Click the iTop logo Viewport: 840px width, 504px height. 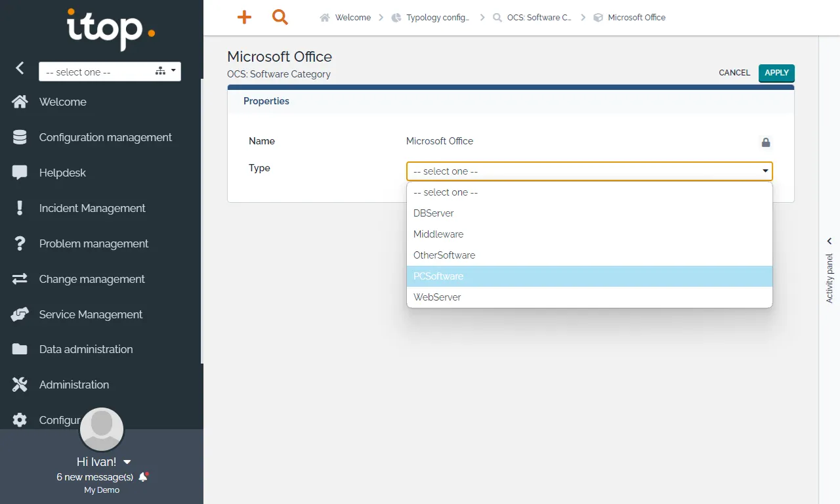(x=111, y=30)
